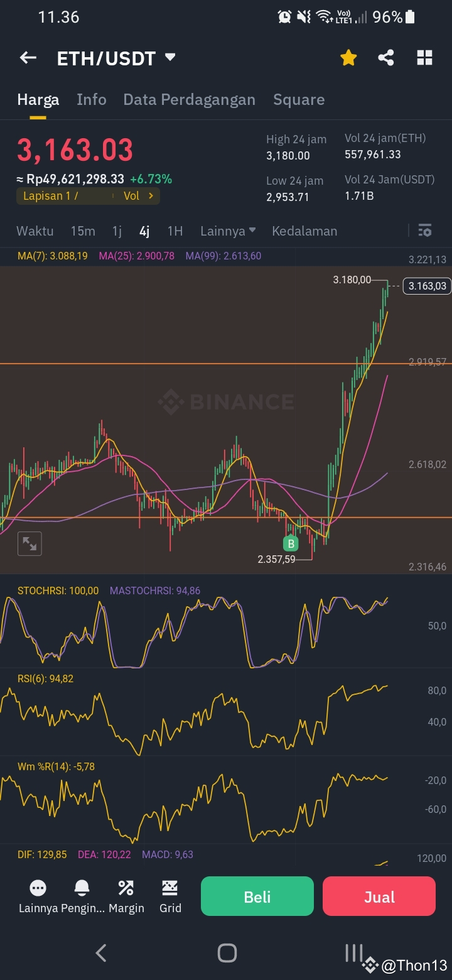Expand chart to fullscreen
452x980 pixels.
tap(30, 544)
